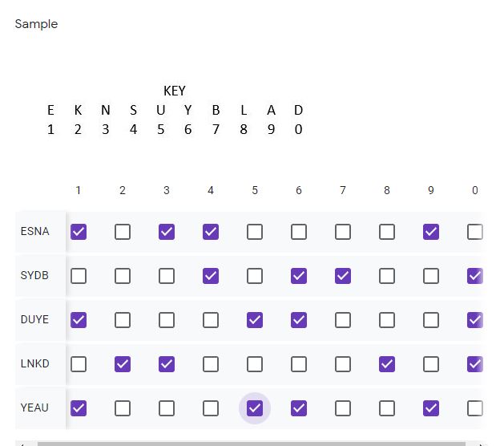
Task: Uncheck ESNA row column 9 checkbox
Action: click(431, 232)
